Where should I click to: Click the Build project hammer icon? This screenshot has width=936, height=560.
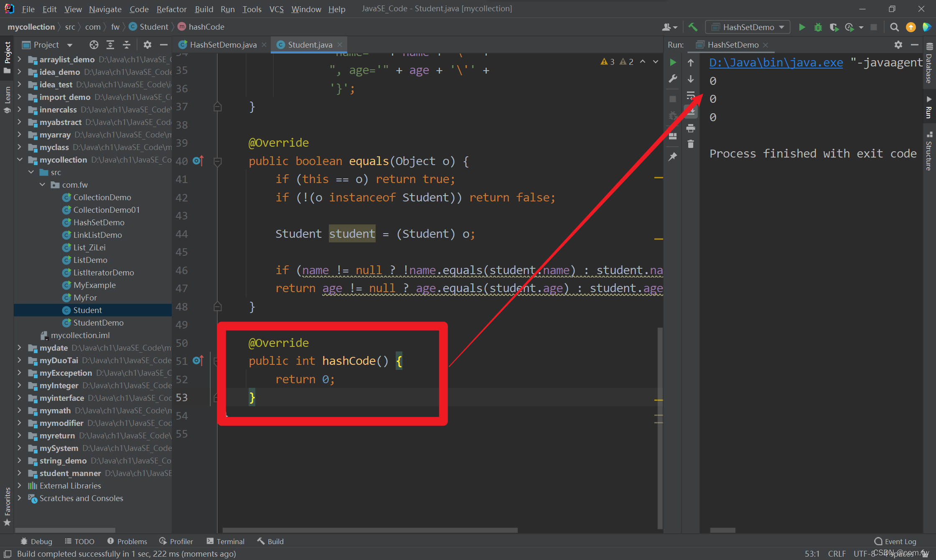693,27
